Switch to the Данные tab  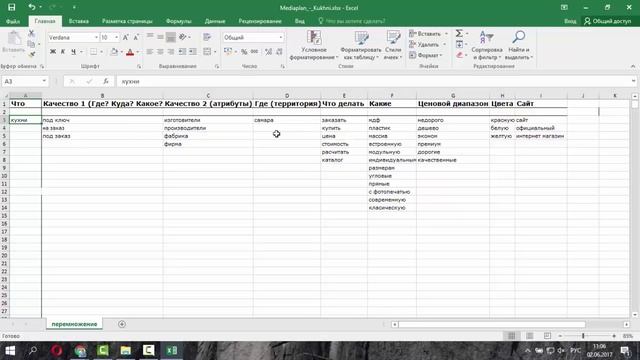point(215,21)
